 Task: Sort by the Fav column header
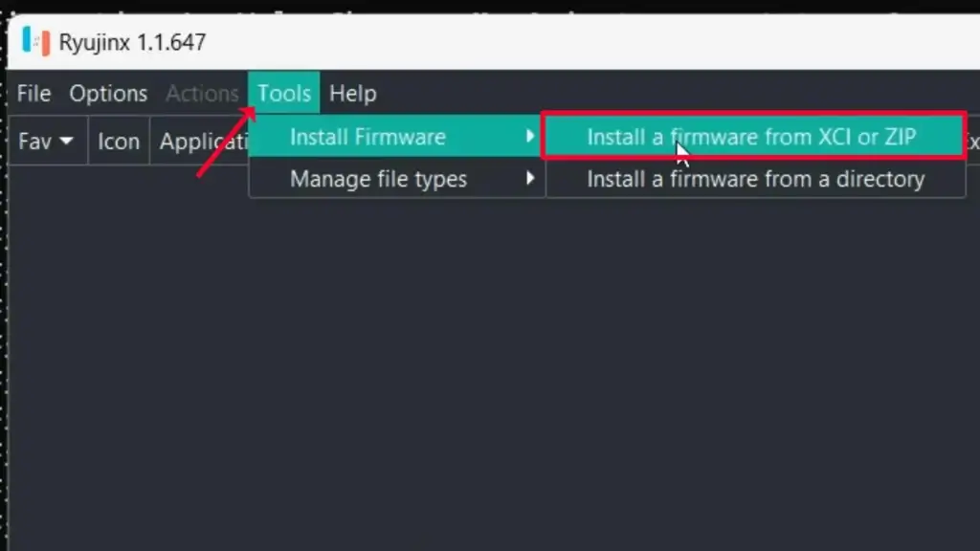click(48, 142)
